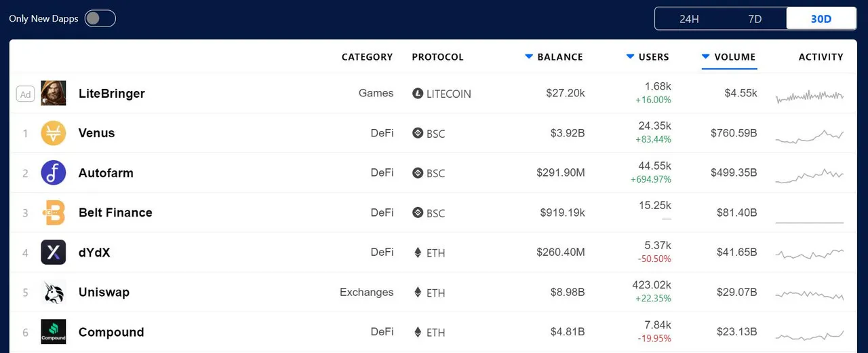Viewport: 868px width, 353px height.
Task: Open the Uniswap name link
Action: click(x=104, y=292)
